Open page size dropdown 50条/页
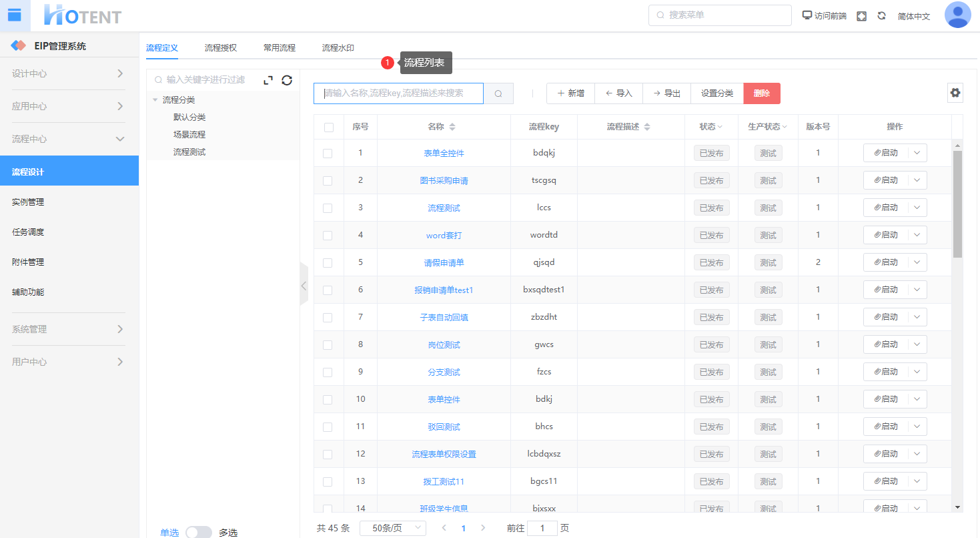Viewport: 980px width, 538px height. click(x=392, y=528)
